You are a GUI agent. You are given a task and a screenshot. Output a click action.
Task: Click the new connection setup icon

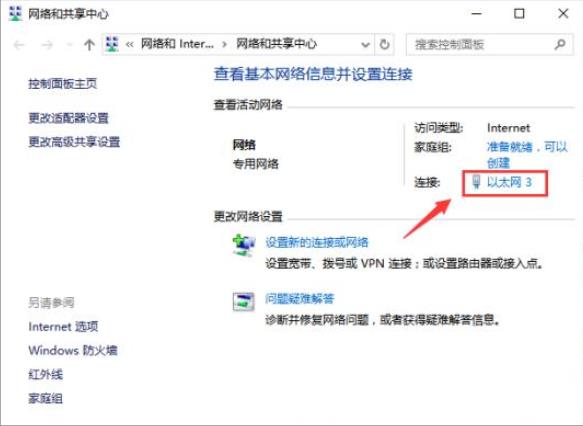pyautogui.click(x=244, y=245)
